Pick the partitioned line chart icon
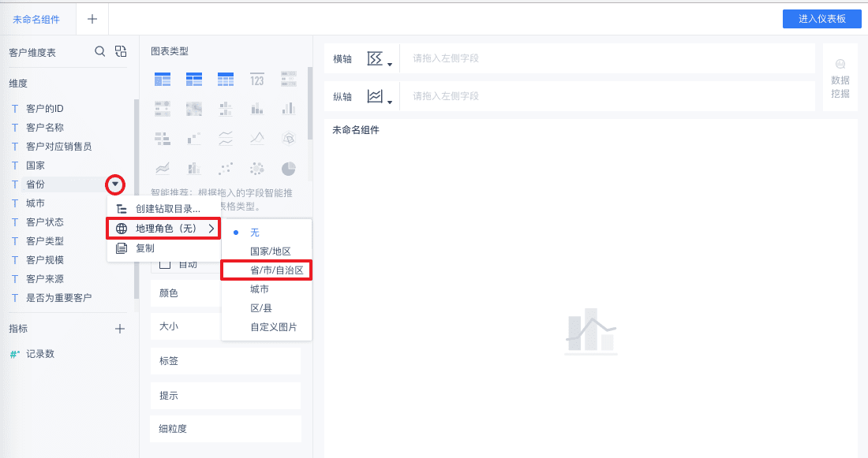 [226, 138]
